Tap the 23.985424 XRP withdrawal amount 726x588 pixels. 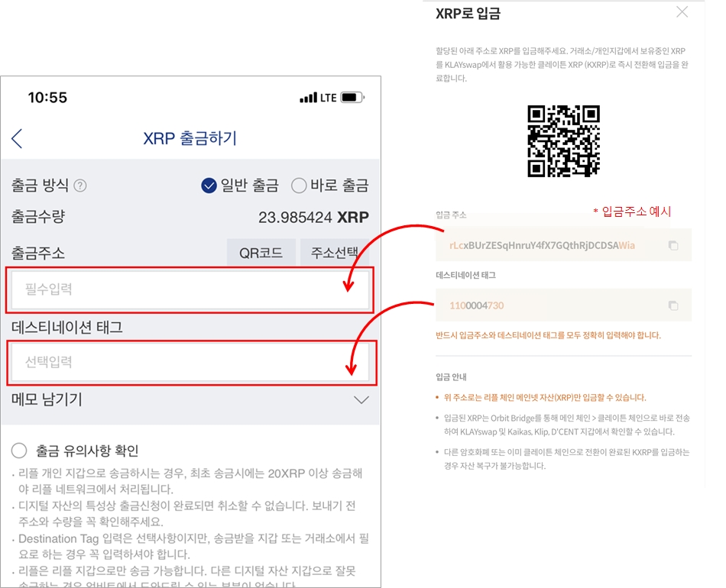[x=313, y=218]
